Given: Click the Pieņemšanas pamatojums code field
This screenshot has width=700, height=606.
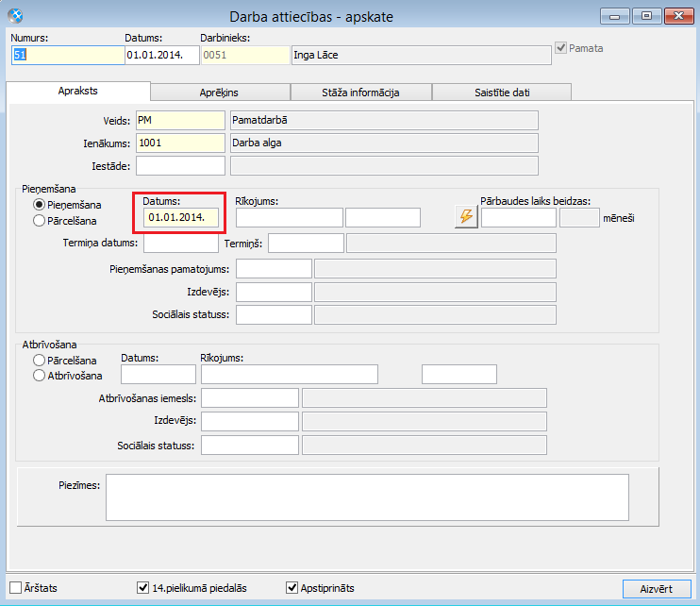Looking at the screenshot, I should coord(274,269).
